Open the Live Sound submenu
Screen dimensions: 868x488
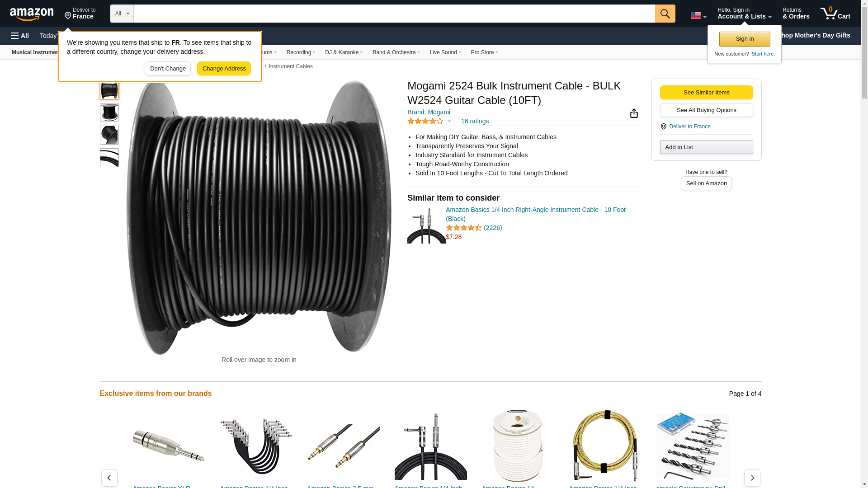click(445, 52)
